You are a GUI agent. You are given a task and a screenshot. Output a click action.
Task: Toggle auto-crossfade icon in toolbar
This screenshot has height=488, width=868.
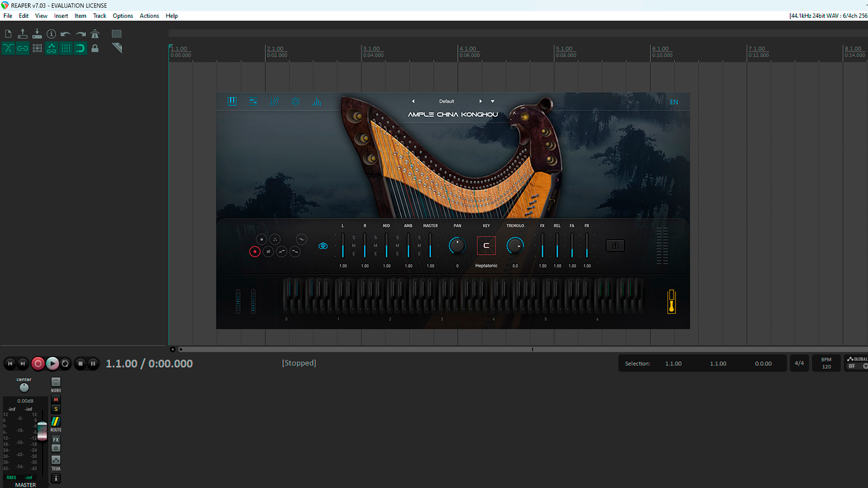coord(8,48)
